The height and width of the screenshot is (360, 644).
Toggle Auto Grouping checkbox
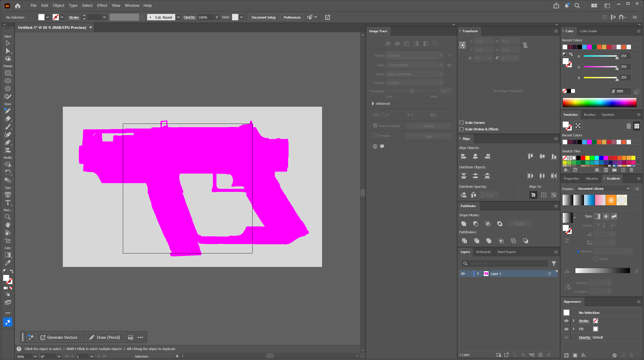[375, 126]
